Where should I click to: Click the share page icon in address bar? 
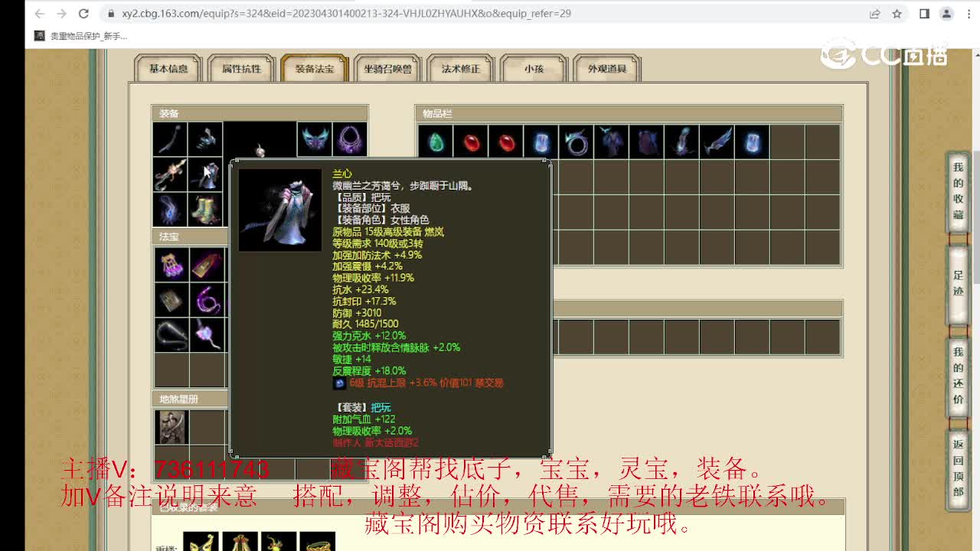click(875, 13)
